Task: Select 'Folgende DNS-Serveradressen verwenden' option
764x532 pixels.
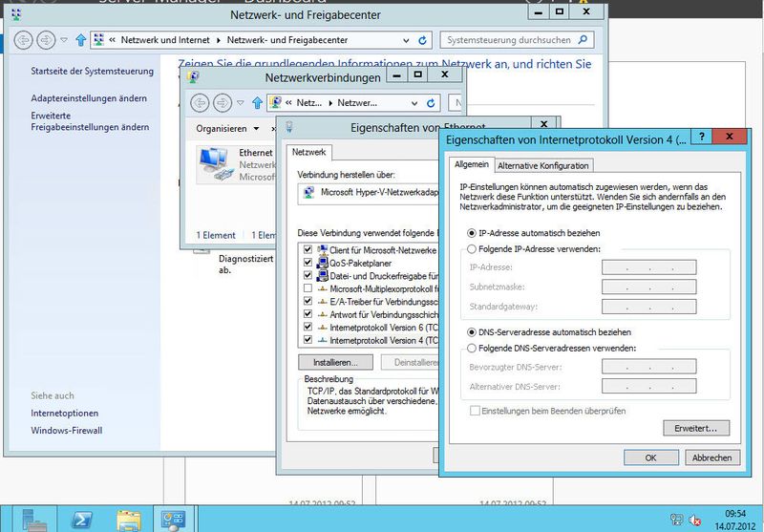Action: pyautogui.click(x=472, y=348)
